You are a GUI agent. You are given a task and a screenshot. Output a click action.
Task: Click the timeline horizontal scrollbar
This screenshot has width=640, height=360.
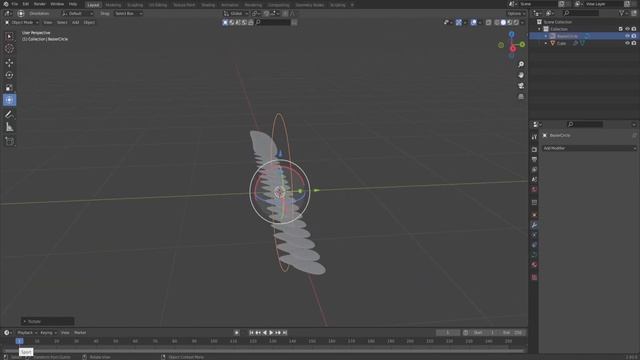point(263,351)
